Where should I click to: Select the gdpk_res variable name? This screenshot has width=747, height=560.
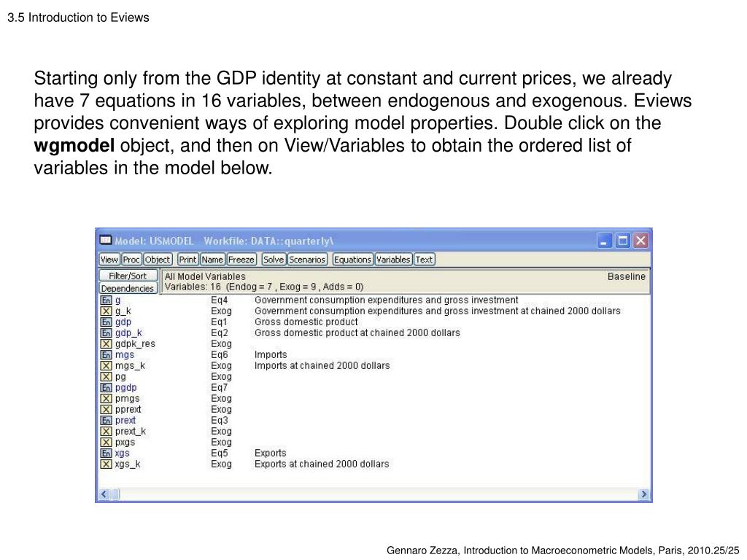tap(135, 344)
